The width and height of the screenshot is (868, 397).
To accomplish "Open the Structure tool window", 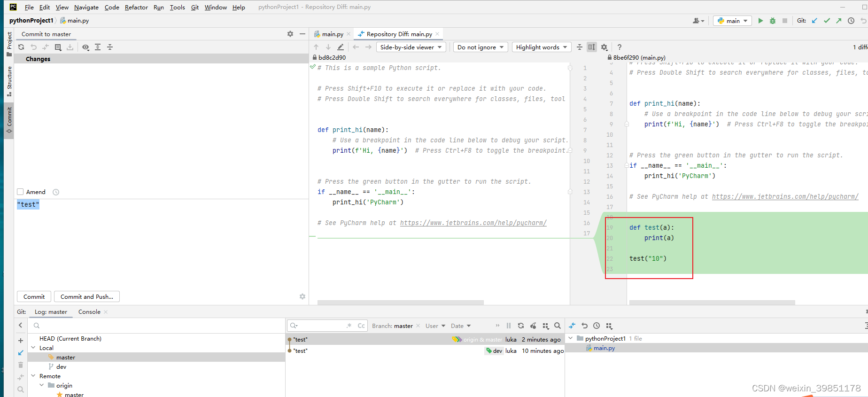I will [x=9, y=81].
